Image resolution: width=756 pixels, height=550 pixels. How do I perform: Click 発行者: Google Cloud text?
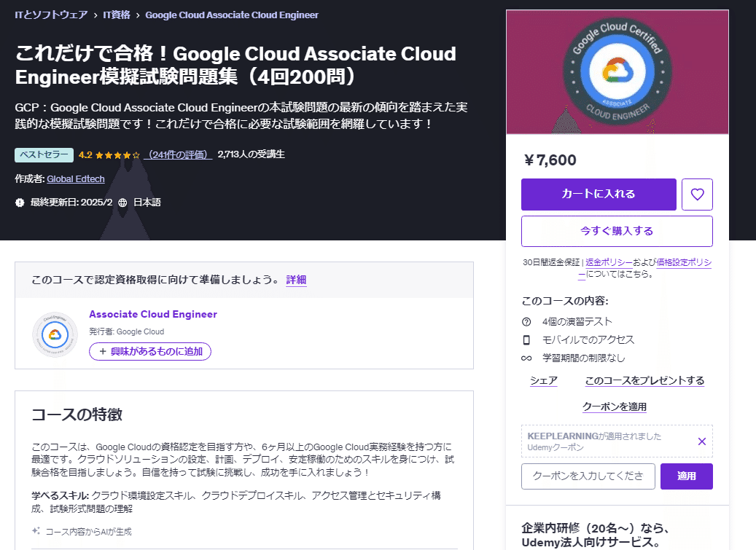pos(126,332)
